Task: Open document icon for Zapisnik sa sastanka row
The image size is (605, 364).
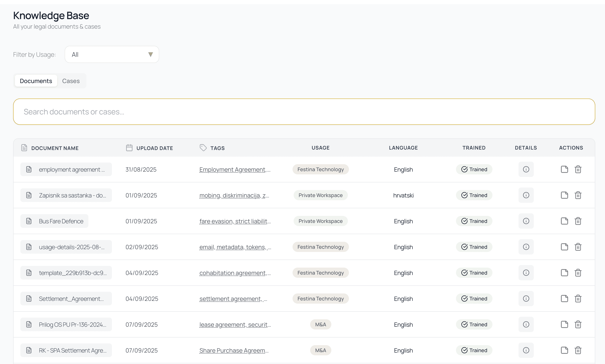Action: pyautogui.click(x=564, y=195)
